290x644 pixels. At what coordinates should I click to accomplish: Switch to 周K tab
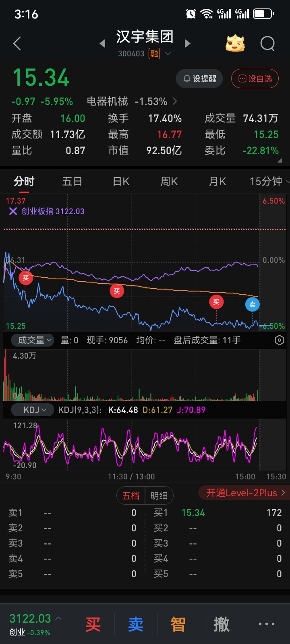pyautogui.click(x=169, y=182)
